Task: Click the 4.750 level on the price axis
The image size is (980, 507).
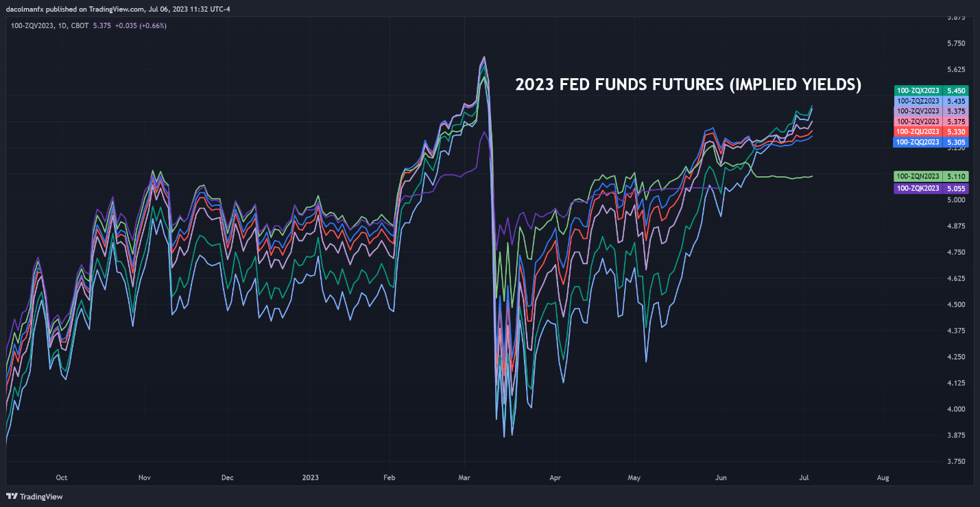Action: tap(955, 252)
